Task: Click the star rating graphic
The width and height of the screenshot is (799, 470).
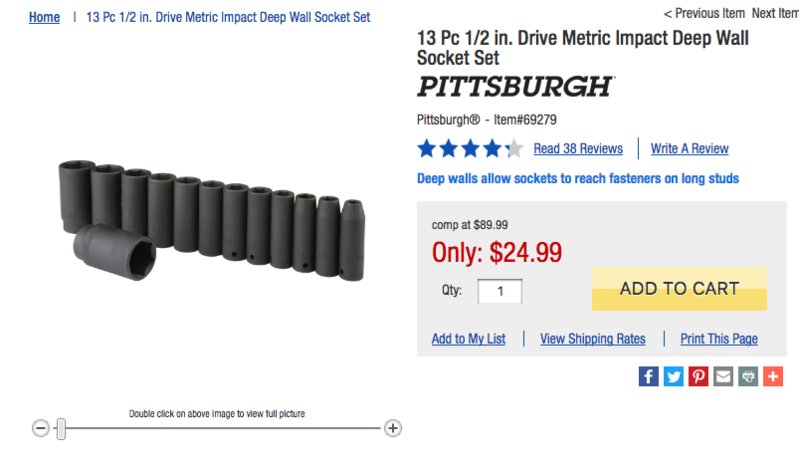Action: pos(469,149)
